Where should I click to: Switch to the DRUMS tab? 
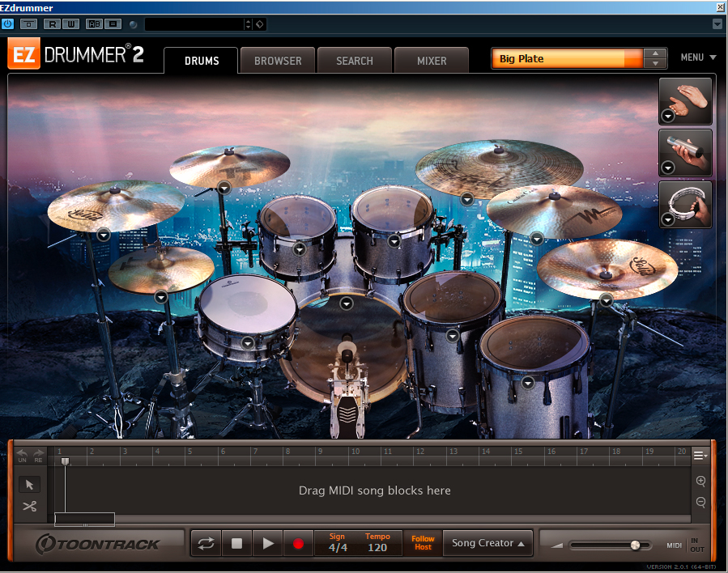(201, 61)
